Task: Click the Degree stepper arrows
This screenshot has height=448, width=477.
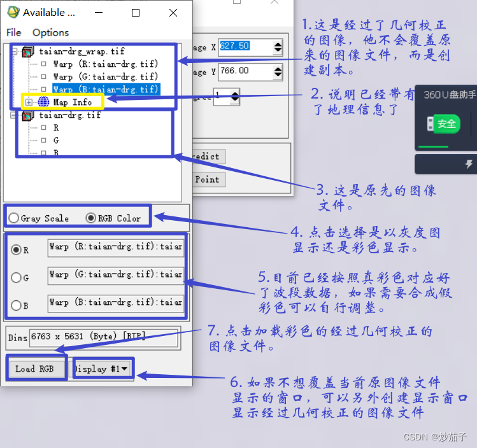Action: coord(235,97)
